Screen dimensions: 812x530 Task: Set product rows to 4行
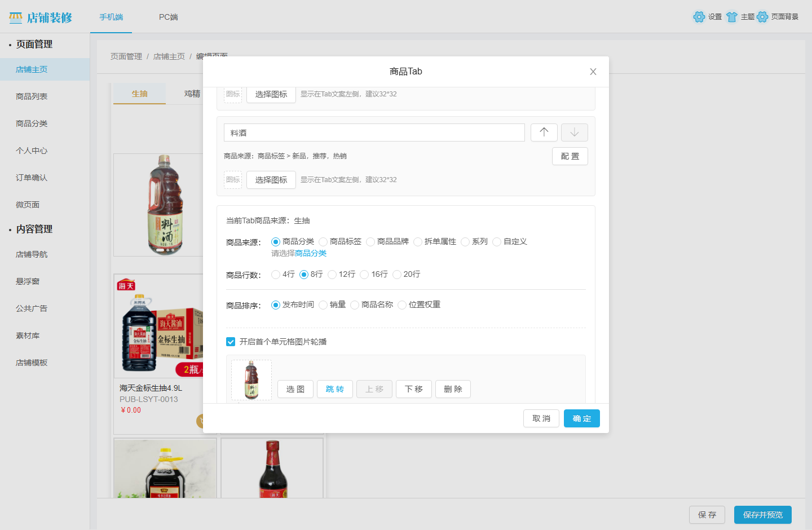coord(276,275)
